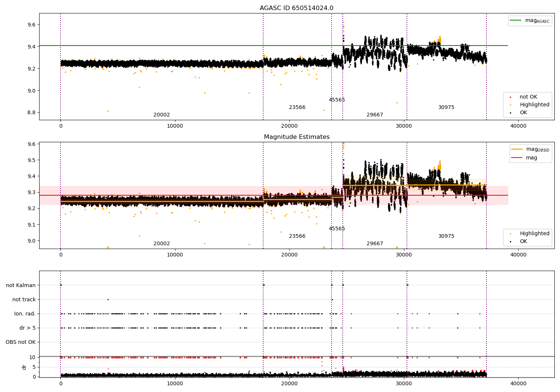Click the "23566" annotation in the AGASC plot
Image resolution: width=560 pixels, height=392 pixels.
[297, 108]
